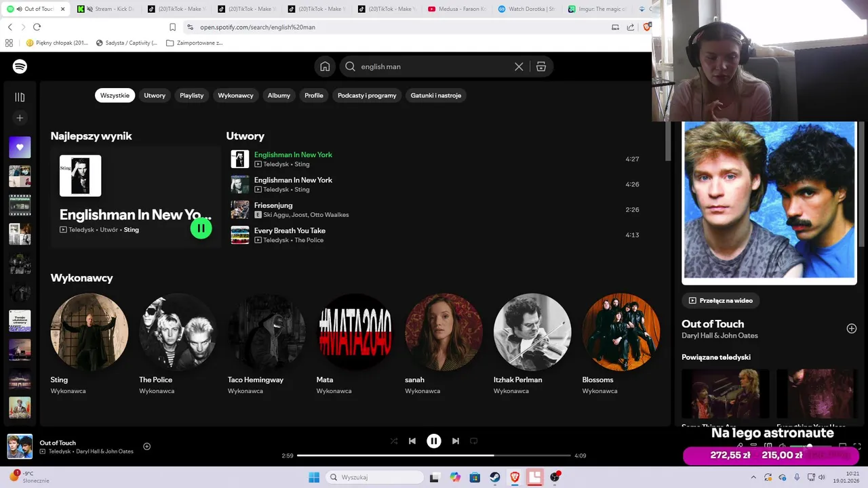Switch to Imgur tab

597,9
